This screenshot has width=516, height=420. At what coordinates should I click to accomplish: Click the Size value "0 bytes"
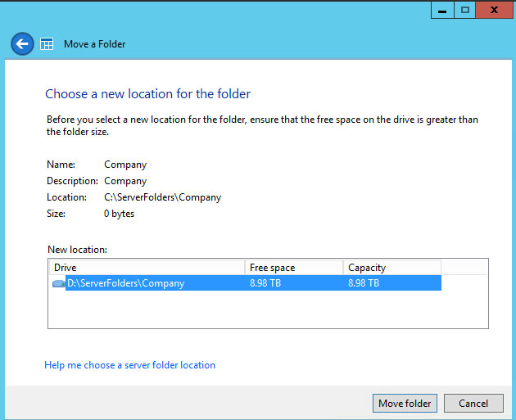tap(119, 214)
